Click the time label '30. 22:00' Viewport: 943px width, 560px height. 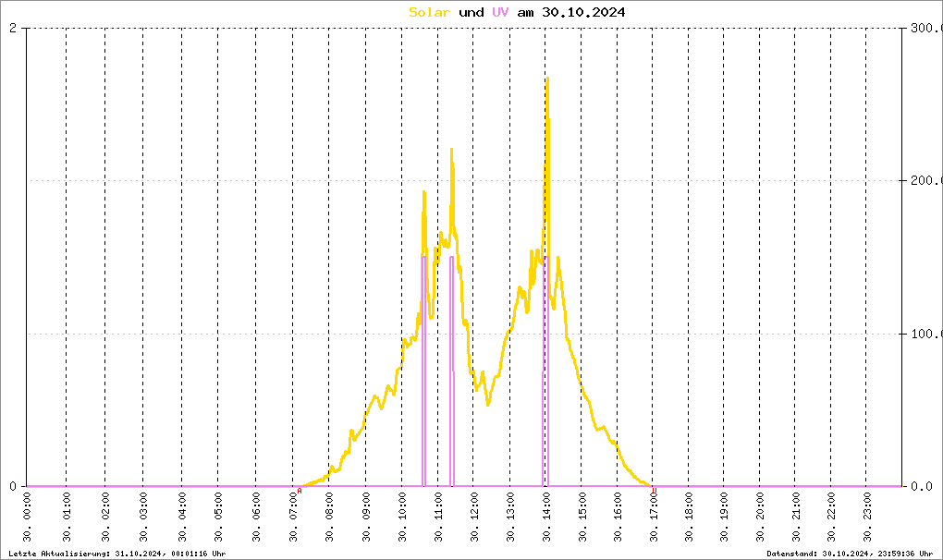831,517
